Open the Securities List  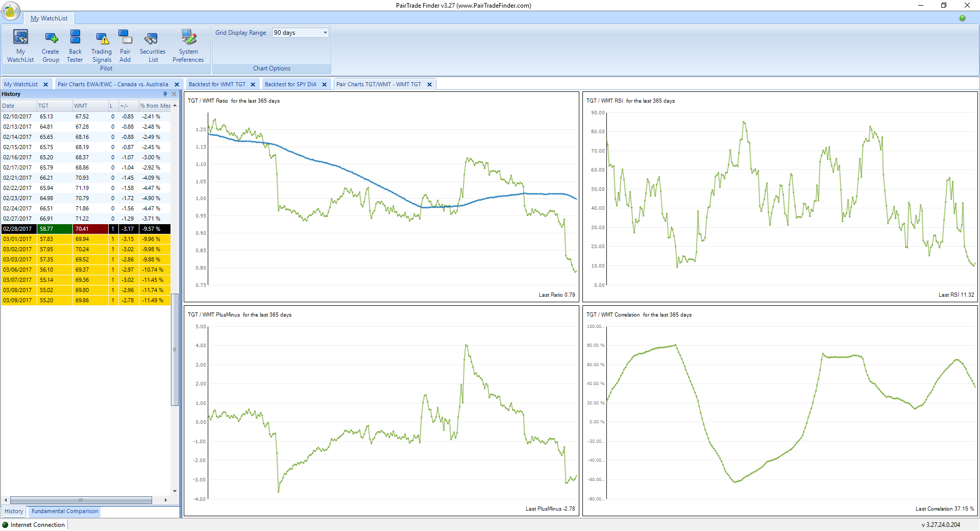point(152,46)
